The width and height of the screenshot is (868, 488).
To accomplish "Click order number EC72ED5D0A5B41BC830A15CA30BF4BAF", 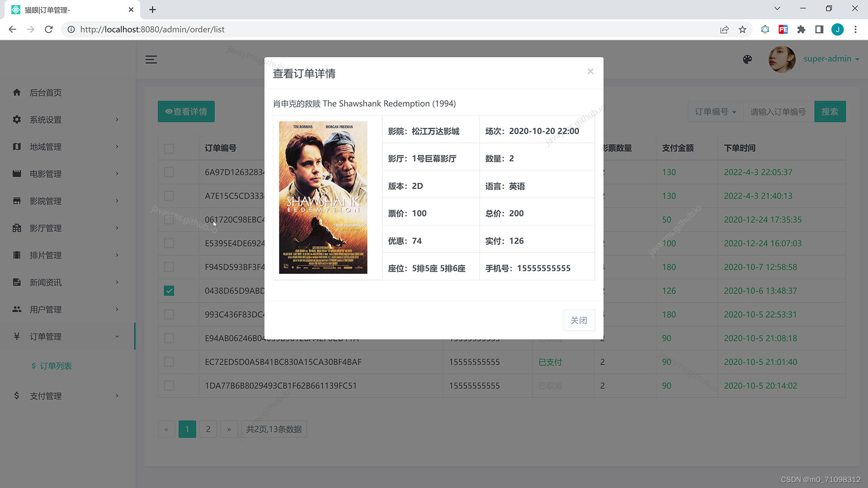I will coord(283,362).
